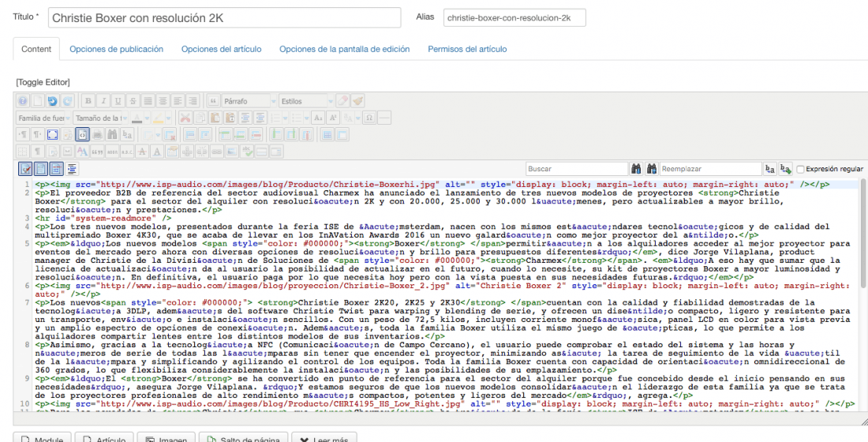
Task: Insert a horizontal rule line
Action: [x=383, y=118]
